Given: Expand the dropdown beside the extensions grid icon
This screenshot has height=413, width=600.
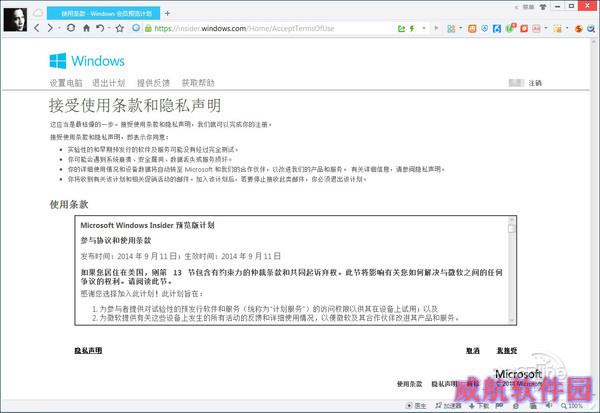Looking at the screenshot, I should [460, 28].
